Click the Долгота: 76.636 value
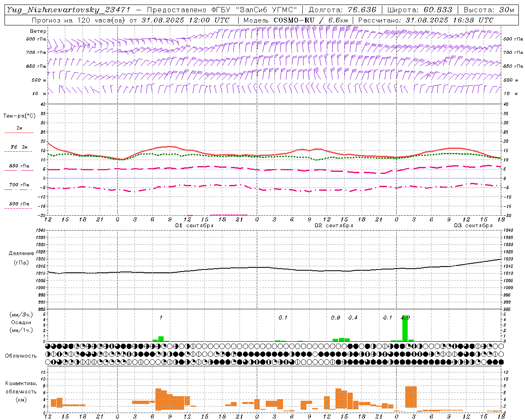The image size is (525, 420). click(x=342, y=10)
